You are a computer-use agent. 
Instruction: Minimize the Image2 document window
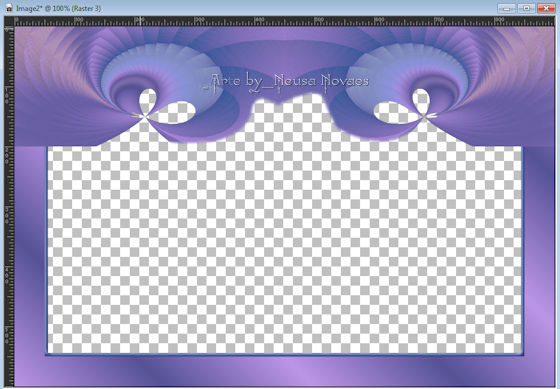tap(506, 8)
